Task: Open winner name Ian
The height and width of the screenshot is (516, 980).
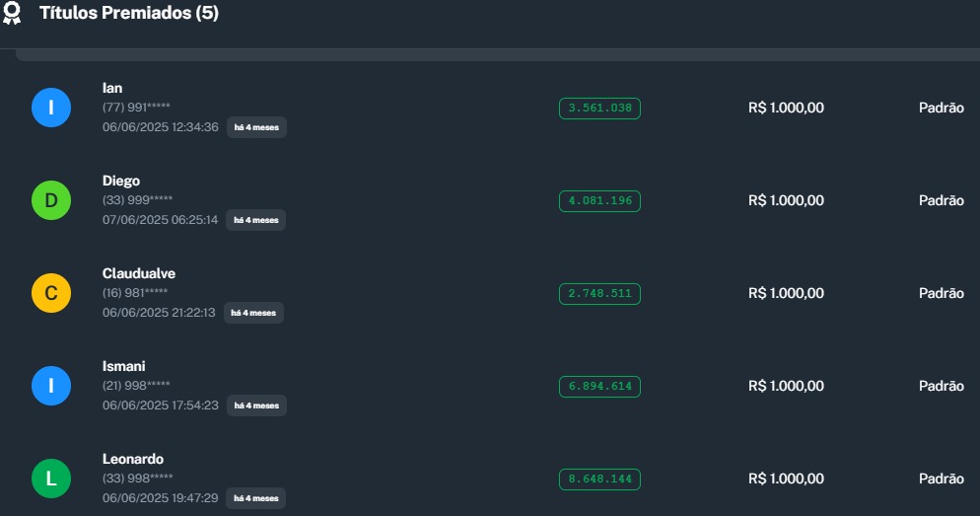Action: click(112, 88)
